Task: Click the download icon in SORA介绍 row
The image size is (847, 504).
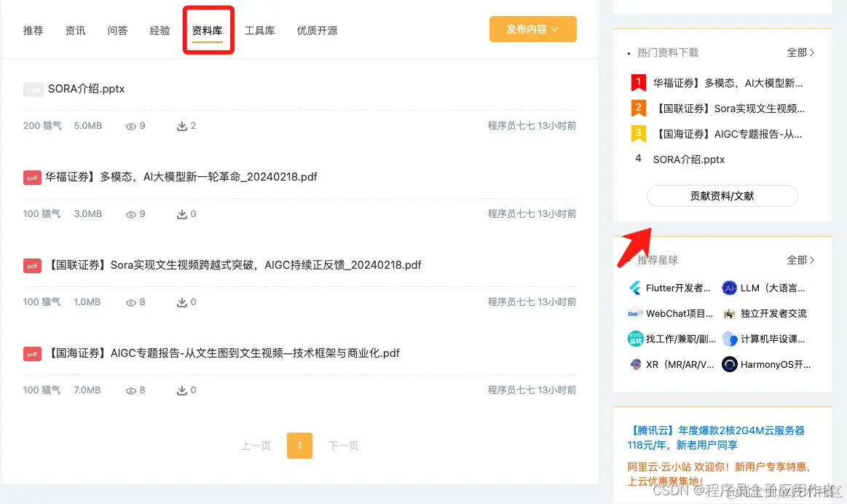Action: pos(182,127)
